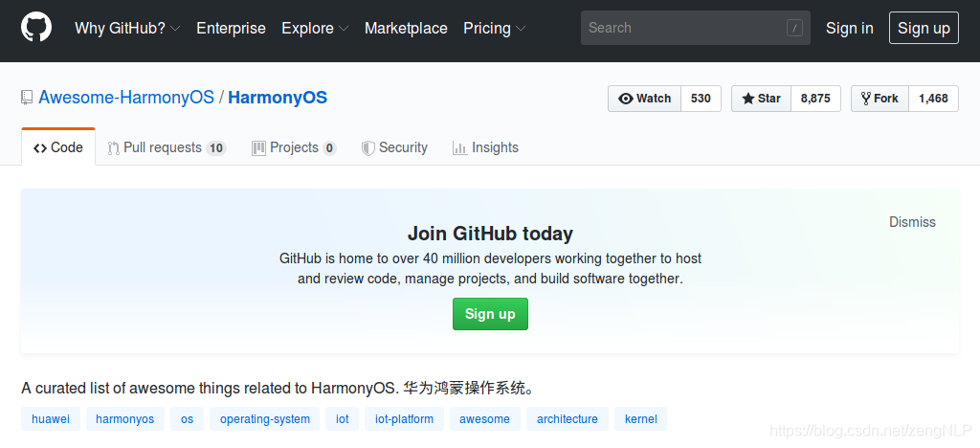View the 1,468 forks count
980x448 pixels.
pyautogui.click(x=933, y=99)
